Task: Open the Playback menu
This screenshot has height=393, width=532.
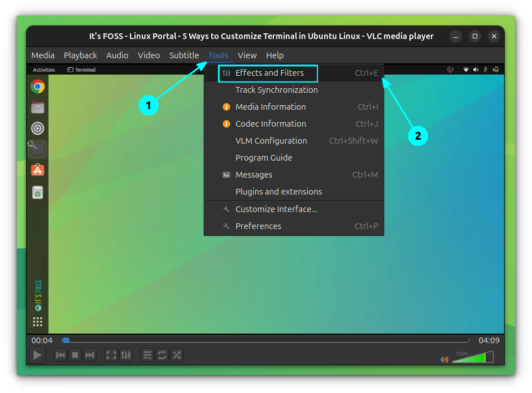Action: tap(80, 55)
